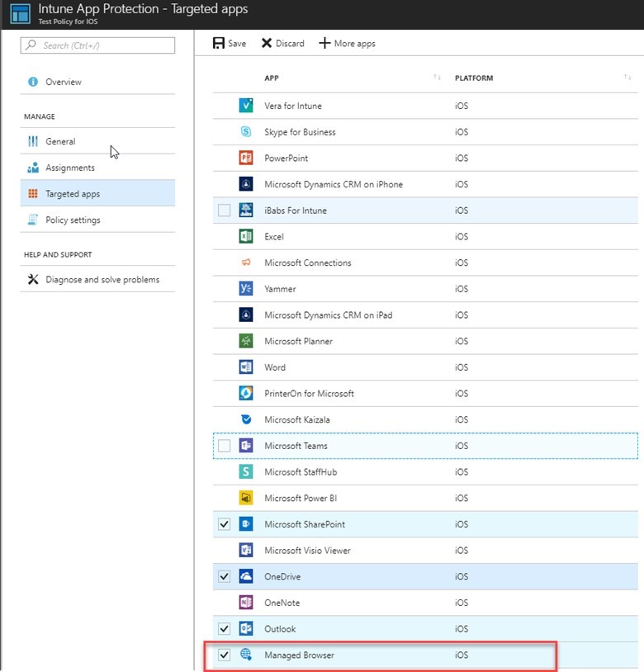Click the Outlook app icon
Image resolution: width=644 pixels, height=672 pixels.
tap(244, 628)
